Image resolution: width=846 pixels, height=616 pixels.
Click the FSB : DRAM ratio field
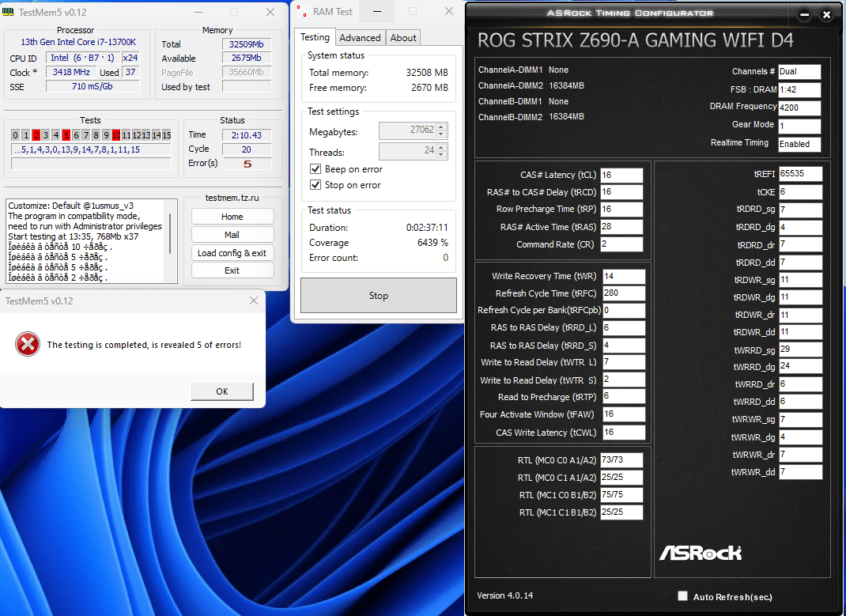(799, 89)
